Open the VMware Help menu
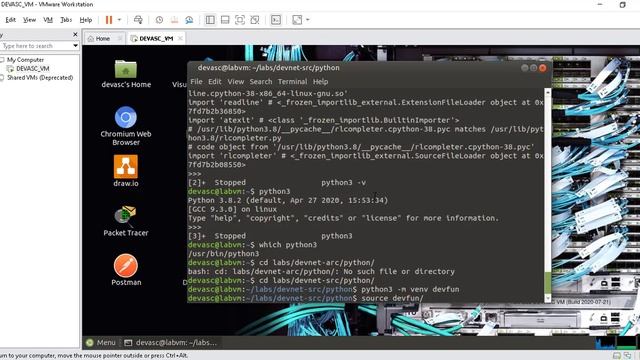This screenshot has width=640, height=360. coord(86,20)
